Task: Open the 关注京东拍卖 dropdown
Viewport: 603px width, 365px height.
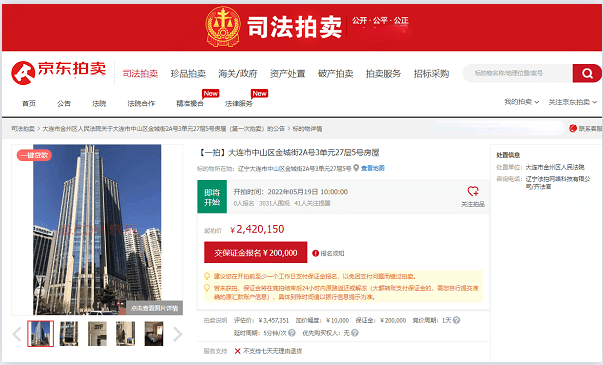Action: [x=573, y=102]
